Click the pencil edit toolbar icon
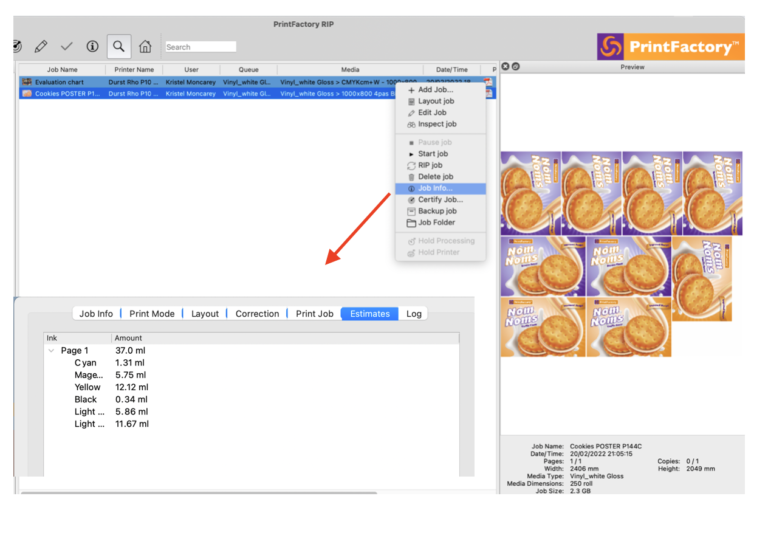Viewport: 768px width, 541px height. 41,47
